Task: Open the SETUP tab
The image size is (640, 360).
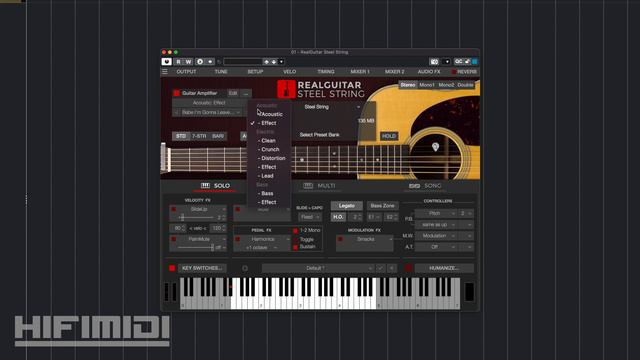Action: (256, 72)
